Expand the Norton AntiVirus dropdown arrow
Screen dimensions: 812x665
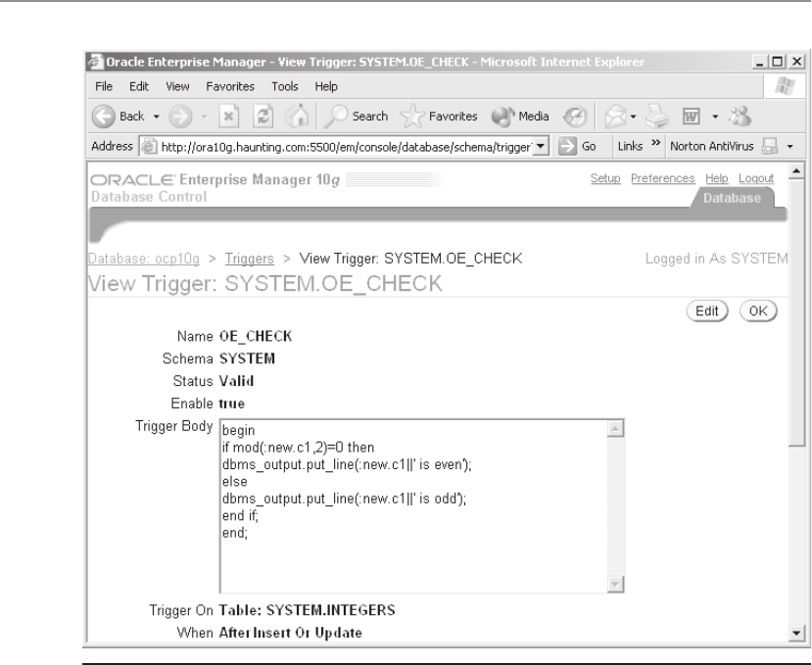click(789, 147)
